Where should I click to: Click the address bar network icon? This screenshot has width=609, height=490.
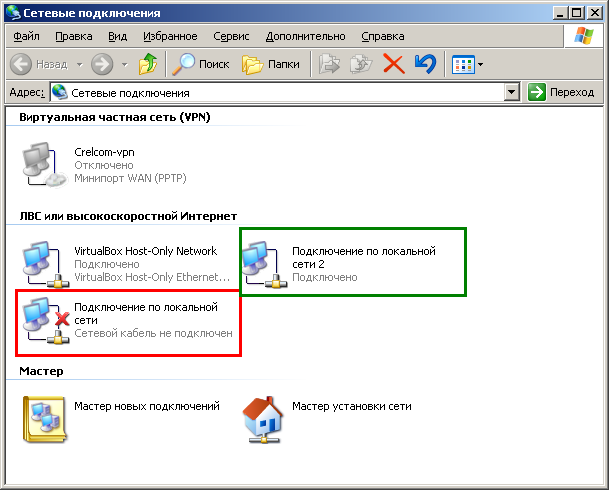coord(60,92)
